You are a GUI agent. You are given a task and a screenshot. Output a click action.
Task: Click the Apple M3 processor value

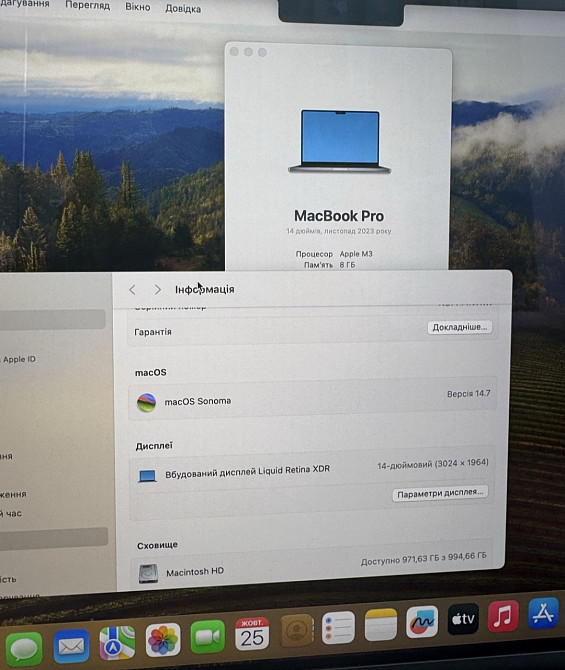pyautogui.click(x=356, y=254)
